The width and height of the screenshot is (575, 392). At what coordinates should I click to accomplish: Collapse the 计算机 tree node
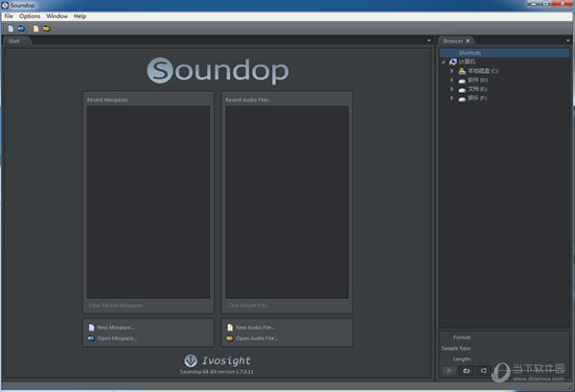click(444, 61)
